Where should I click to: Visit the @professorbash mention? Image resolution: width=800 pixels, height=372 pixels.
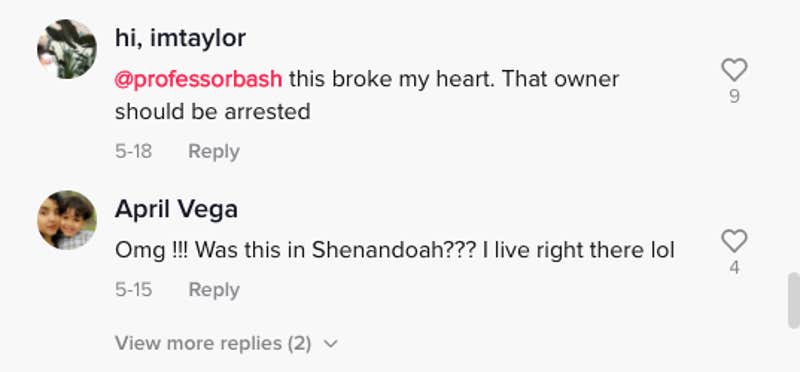tap(198, 80)
